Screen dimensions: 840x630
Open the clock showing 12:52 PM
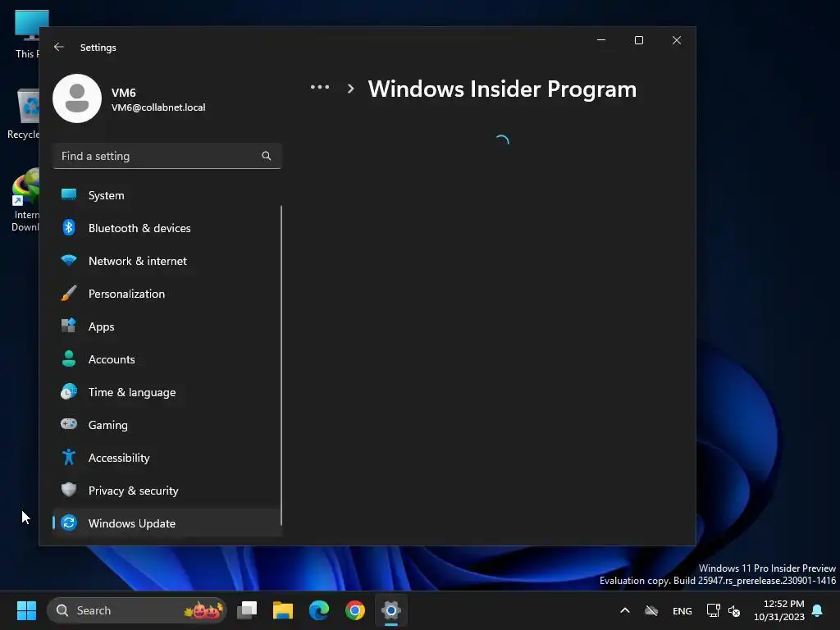tap(779, 610)
